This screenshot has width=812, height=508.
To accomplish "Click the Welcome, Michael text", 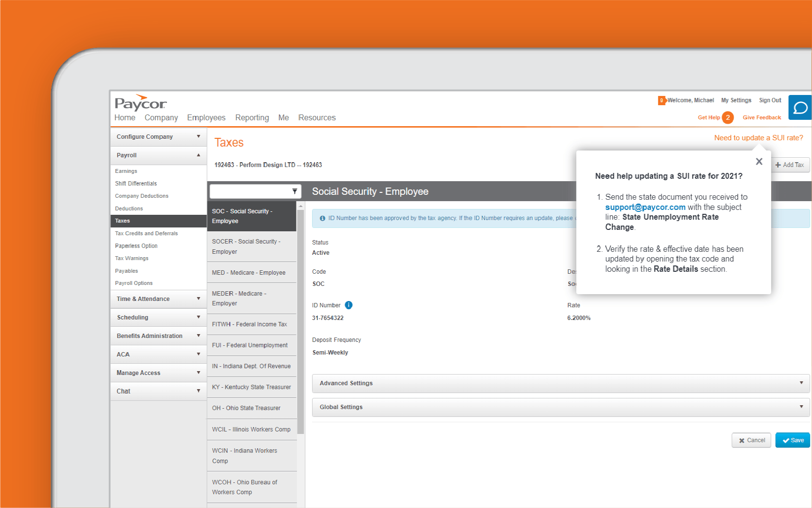I will tap(690, 100).
